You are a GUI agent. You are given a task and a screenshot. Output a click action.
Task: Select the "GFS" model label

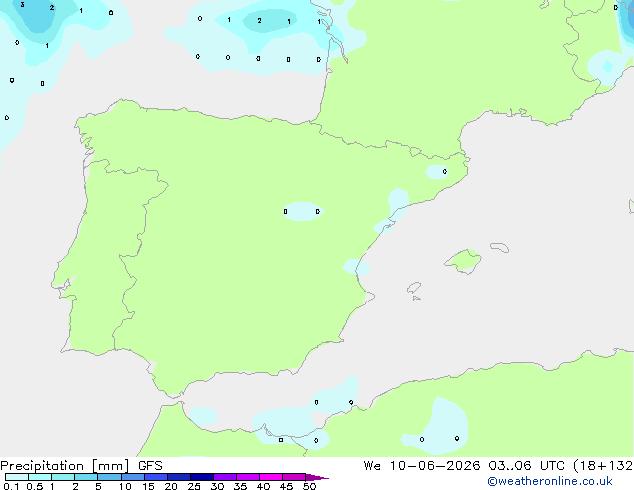click(x=150, y=466)
